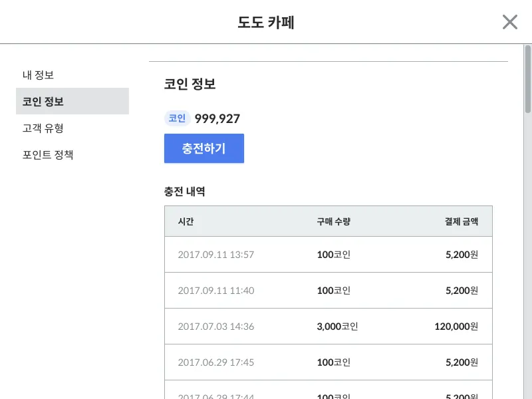Click the 결제 금액 column header
532x399 pixels.
tap(462, 221)
